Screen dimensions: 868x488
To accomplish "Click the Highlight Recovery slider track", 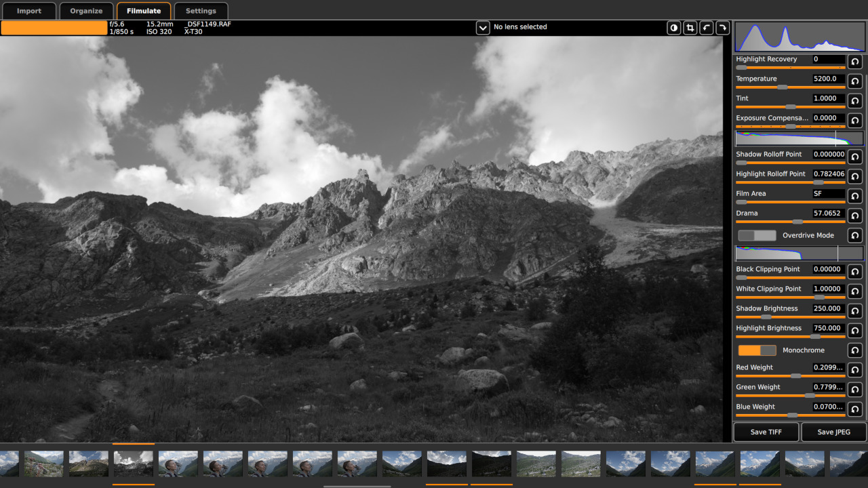I will pyautogui.click(x=791, y=68).
